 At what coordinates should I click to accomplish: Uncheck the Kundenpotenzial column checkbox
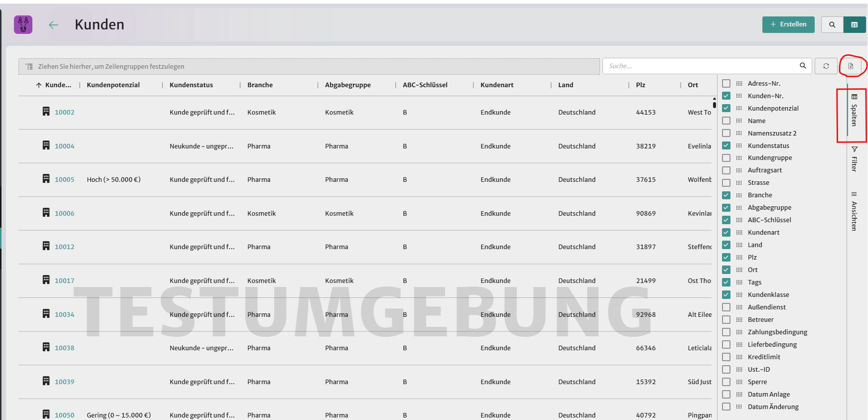726,108
